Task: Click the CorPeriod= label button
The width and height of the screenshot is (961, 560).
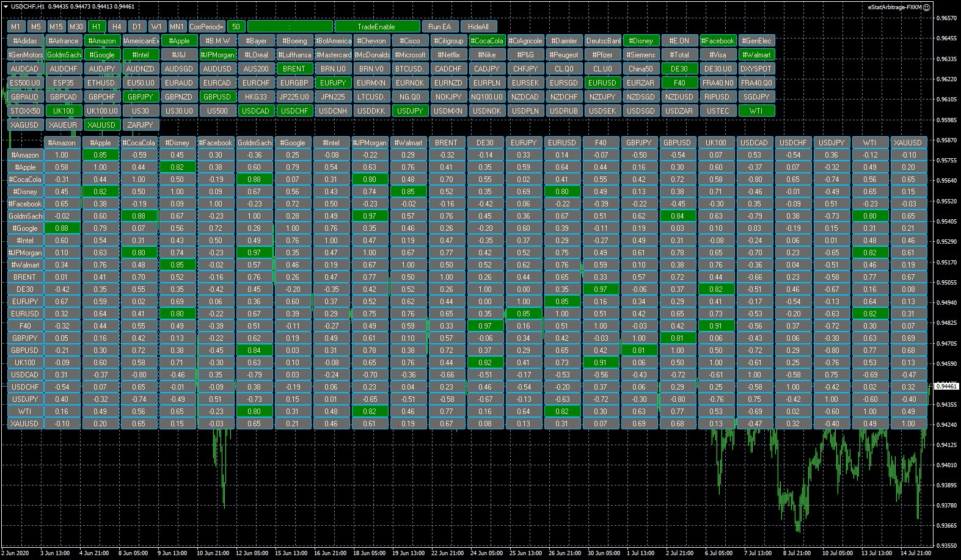Action: click(206, 27)
